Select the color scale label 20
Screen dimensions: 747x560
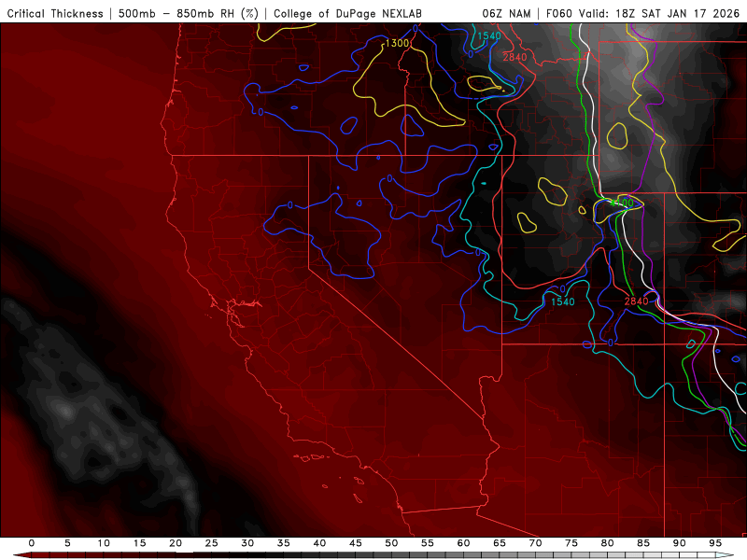176,543
